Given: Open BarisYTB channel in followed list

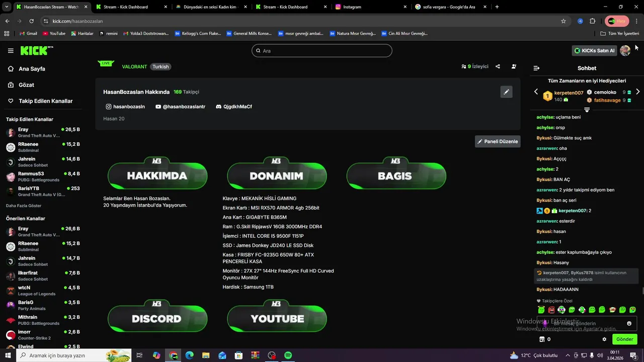Looking at the screenshot, I should tap(43, 191).
